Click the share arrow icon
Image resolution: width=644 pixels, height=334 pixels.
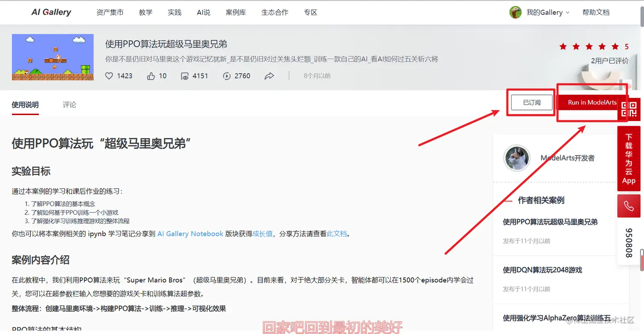click(269, 76)
